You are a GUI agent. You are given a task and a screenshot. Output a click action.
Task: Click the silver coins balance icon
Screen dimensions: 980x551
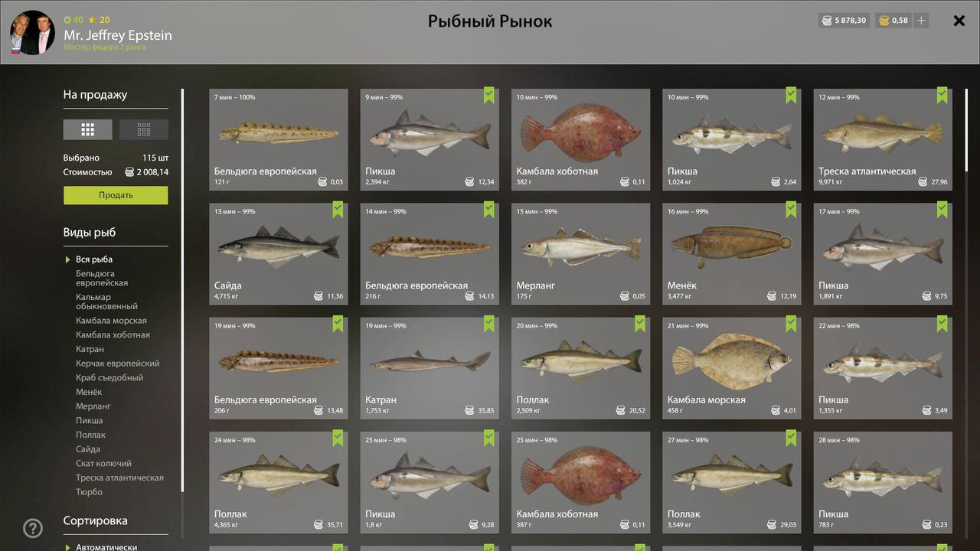coord(827,21)
